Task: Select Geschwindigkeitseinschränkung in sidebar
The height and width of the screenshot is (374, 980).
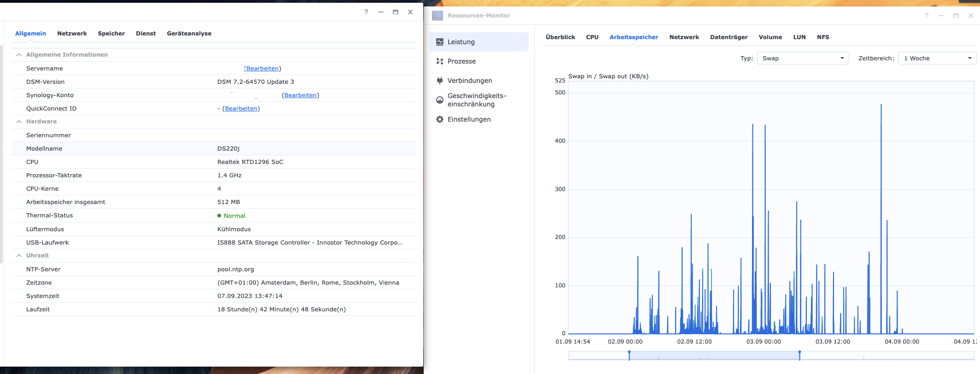Action: [479, 100]
